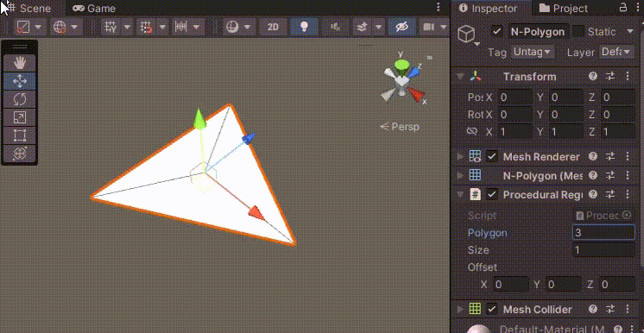Open the draw mode dropdown arrow
644x333 pixels.
pos(248,27)
